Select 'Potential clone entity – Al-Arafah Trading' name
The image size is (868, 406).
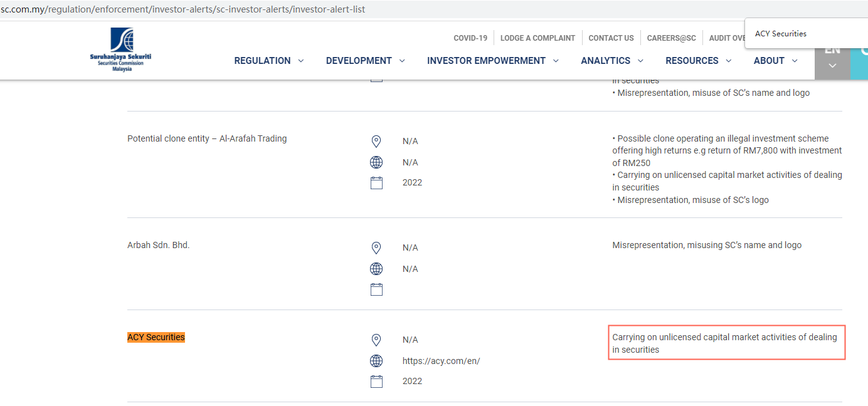point(207,138)
